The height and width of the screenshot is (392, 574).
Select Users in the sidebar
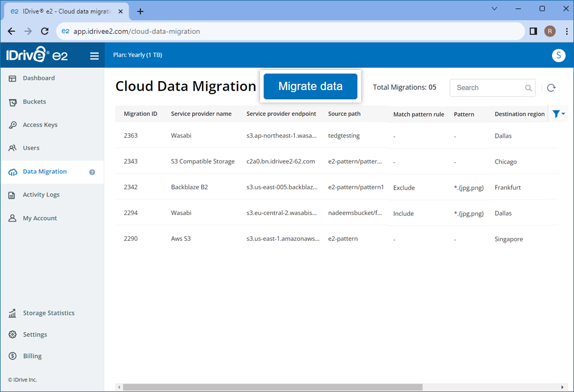(31, 148)
